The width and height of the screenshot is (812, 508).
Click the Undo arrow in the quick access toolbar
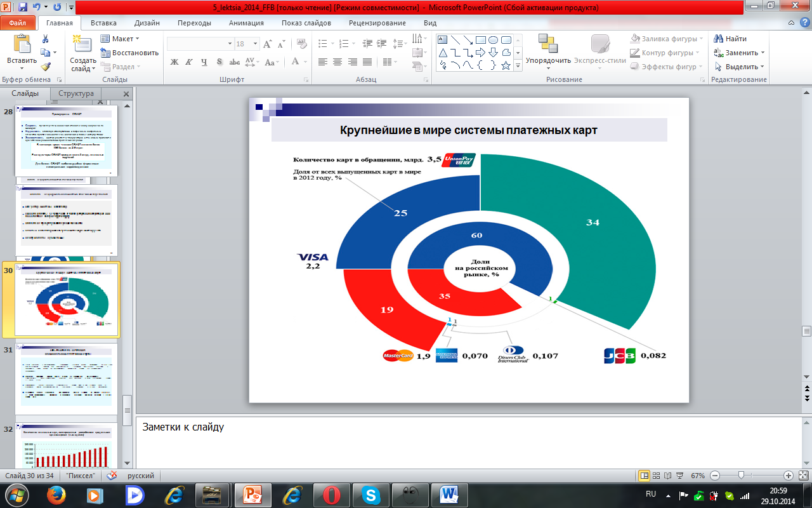(x=37, y=8)
